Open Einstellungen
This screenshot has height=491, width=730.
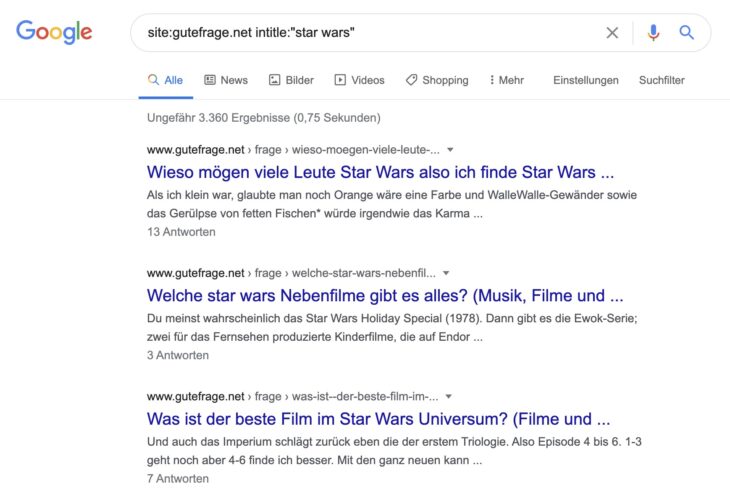(586, 80)
